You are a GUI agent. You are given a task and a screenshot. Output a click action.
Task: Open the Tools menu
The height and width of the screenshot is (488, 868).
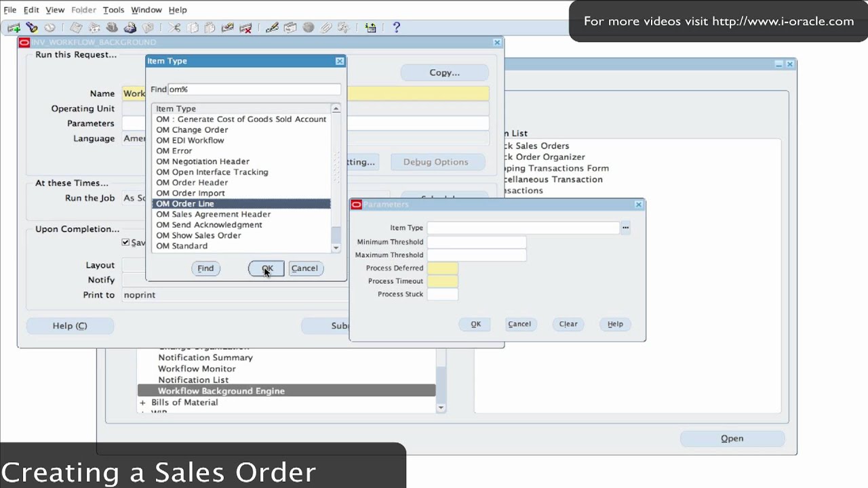click(113, 9)
